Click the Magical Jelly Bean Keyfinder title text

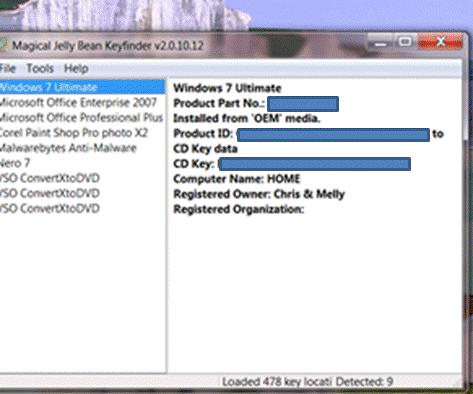tap(108, 45)
